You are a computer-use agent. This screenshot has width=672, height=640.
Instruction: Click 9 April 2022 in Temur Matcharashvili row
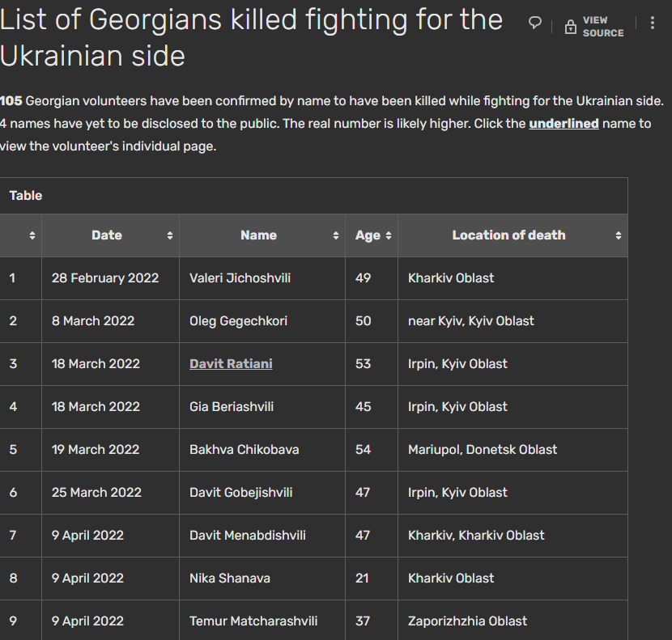(x=87, y=621)
